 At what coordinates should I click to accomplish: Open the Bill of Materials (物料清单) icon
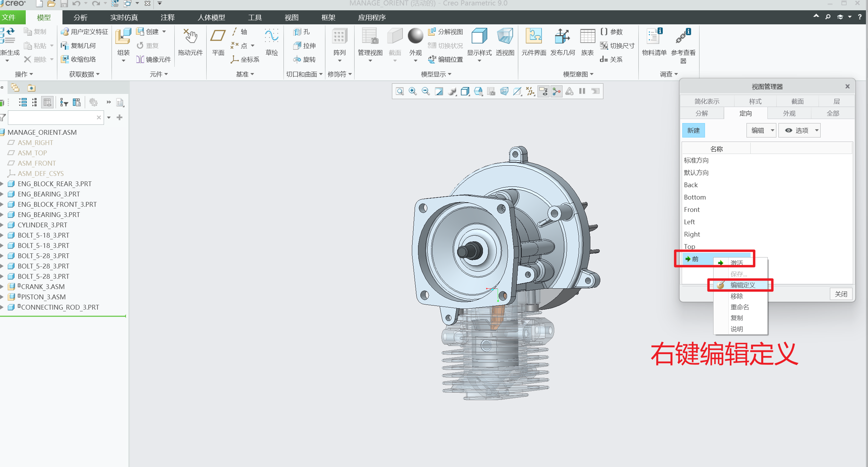[654, 36]
